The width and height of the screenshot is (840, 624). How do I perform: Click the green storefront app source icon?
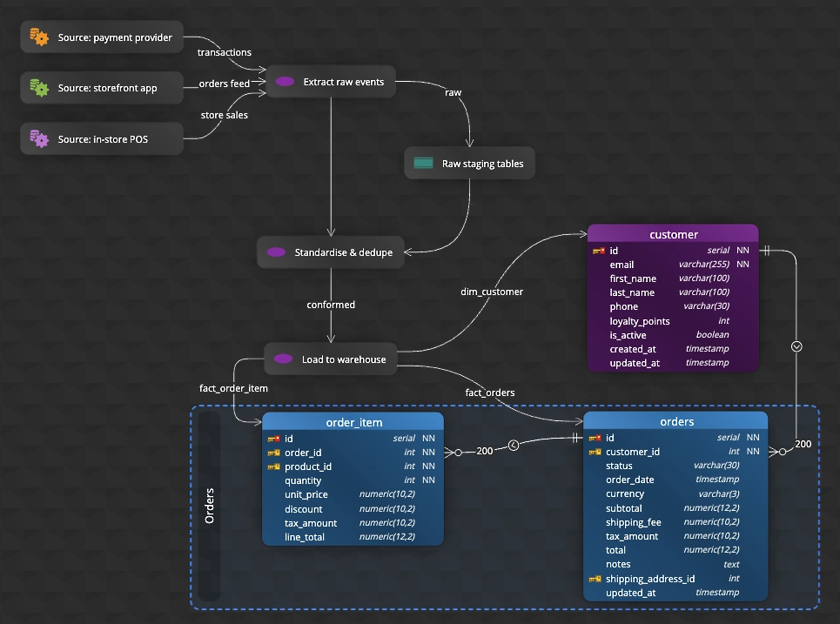click(x=39, y=88)
